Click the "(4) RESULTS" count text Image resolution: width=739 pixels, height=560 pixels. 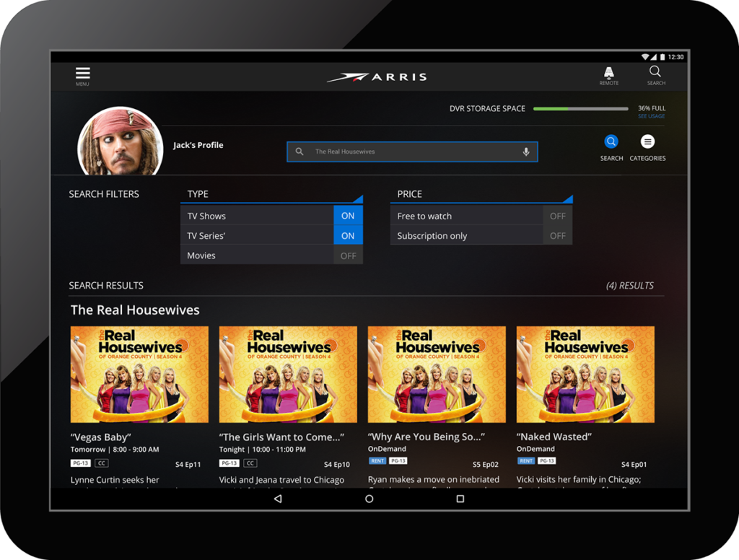pyautogui.click(x=629, y=286)
